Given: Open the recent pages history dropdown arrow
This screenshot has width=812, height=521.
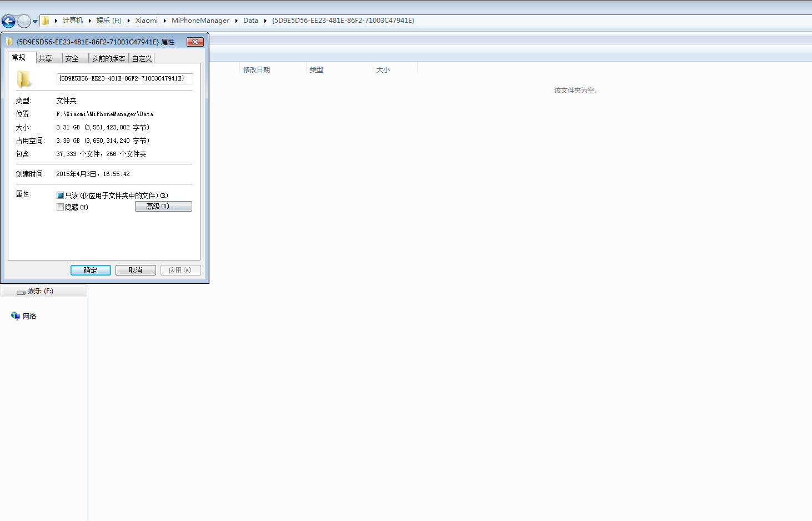Looking at the screenshot, I should pyautogui.click(x=35, y=22).
